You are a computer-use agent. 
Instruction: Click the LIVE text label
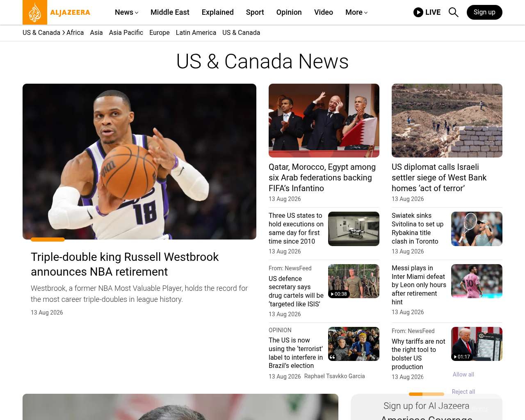pyautogui.click(x=433, y=12)
